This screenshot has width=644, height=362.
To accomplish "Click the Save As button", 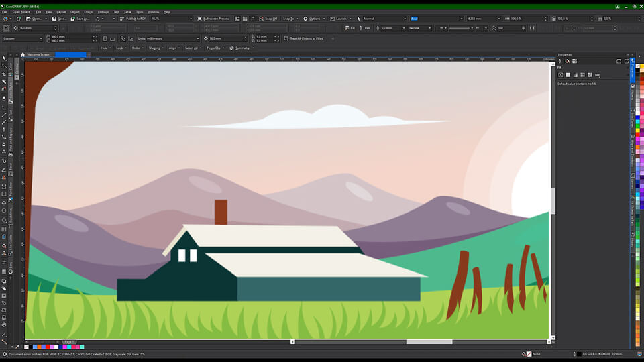I will click(x=80, y=19).
